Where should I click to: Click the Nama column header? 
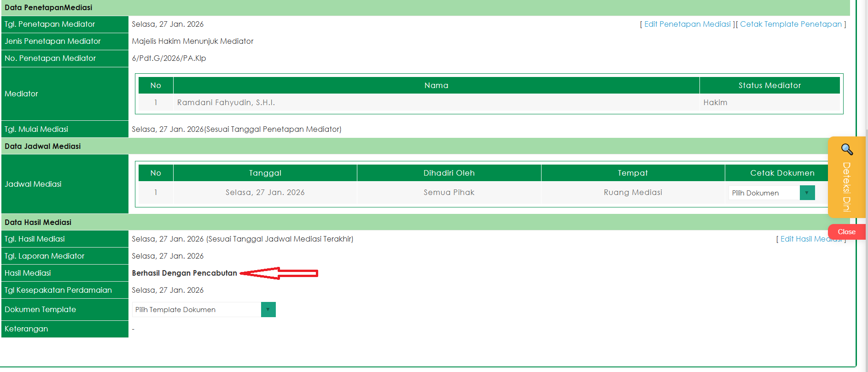pos(436,85)
